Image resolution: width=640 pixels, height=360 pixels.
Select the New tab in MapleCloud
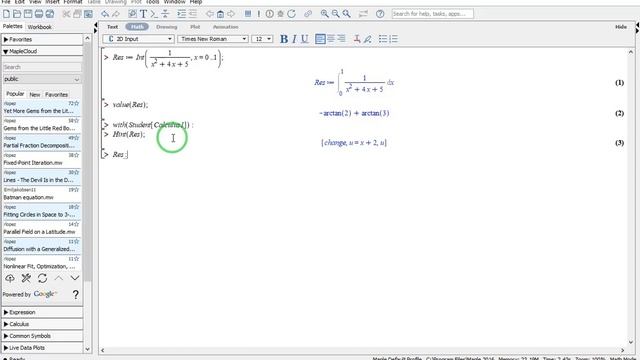(x=35, y=95)
